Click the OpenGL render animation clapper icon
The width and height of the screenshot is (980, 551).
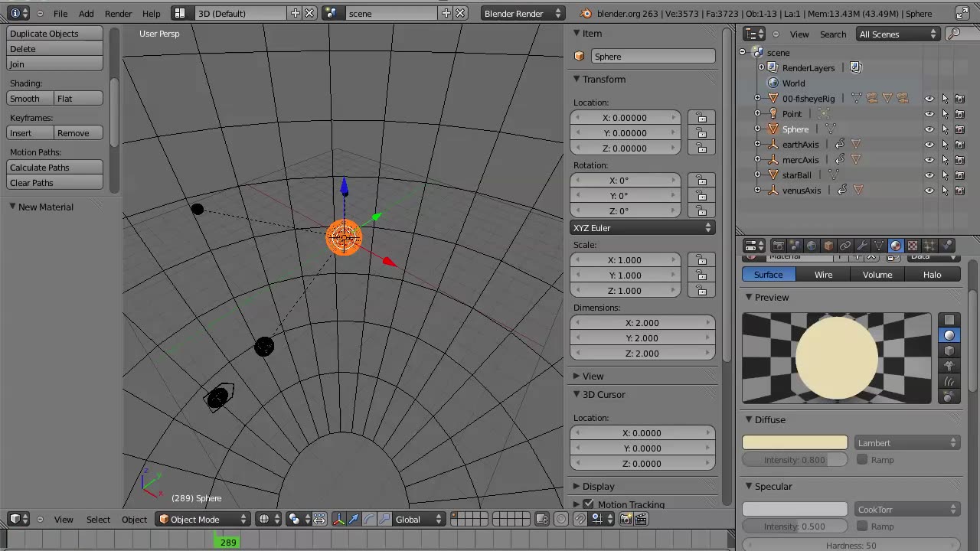click(641, 520)
